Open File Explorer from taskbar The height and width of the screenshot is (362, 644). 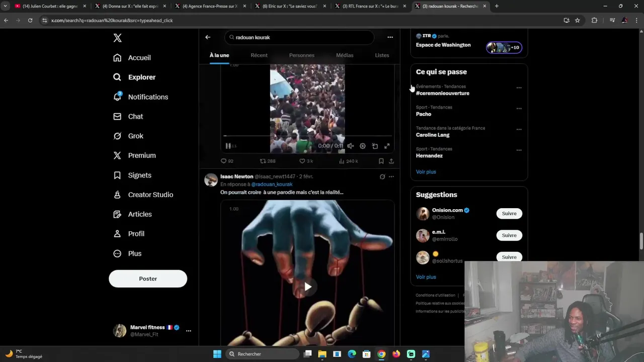[322, 354]
